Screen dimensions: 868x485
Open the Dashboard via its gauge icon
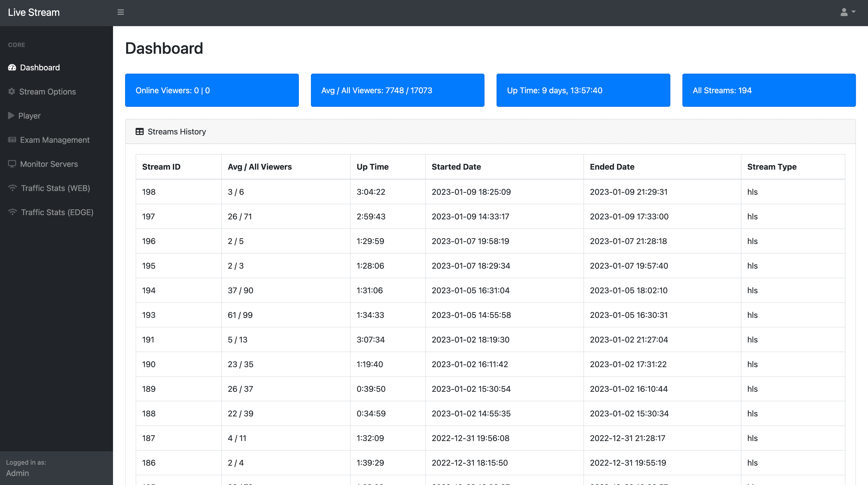[12, 67]
